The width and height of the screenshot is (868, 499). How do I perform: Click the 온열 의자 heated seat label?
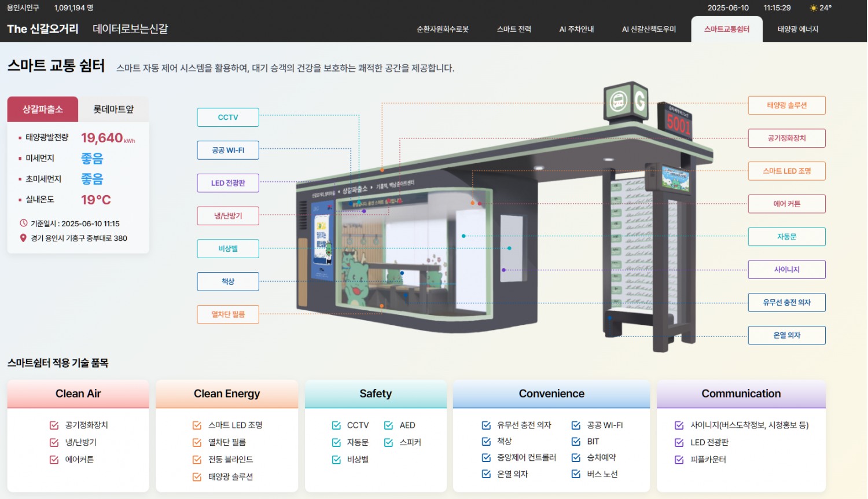click(786, 335)
